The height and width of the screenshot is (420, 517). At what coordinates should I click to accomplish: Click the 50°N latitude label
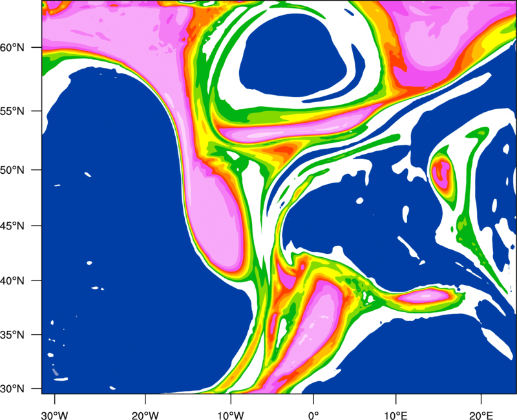click(x=12, y=170)
